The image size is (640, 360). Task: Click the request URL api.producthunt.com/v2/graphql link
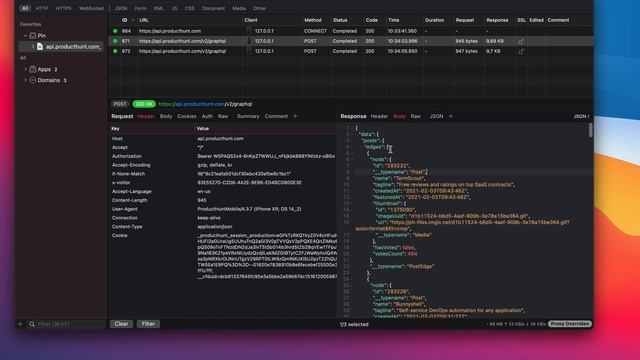coord(205,104)
